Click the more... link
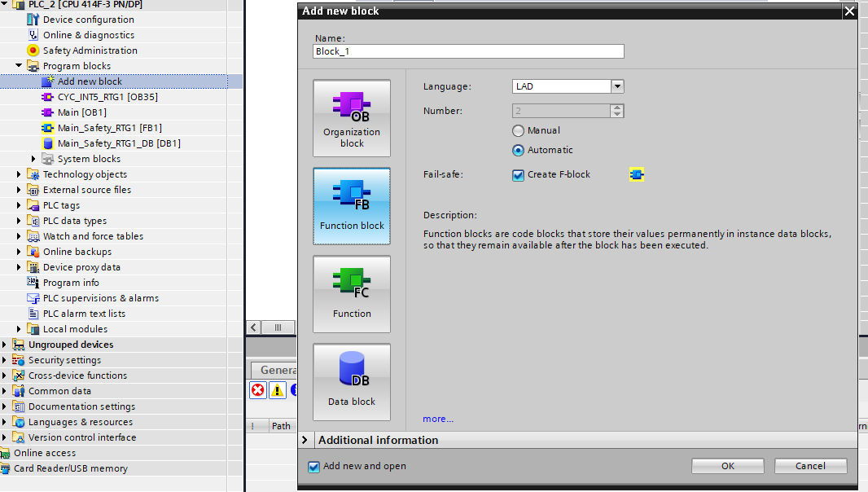 (x=438, y=419)
